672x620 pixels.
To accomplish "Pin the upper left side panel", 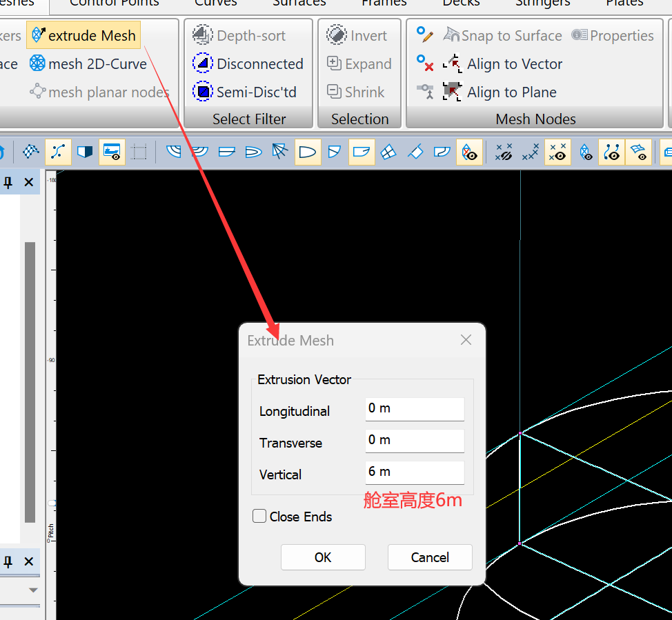I will coord(8,182).
